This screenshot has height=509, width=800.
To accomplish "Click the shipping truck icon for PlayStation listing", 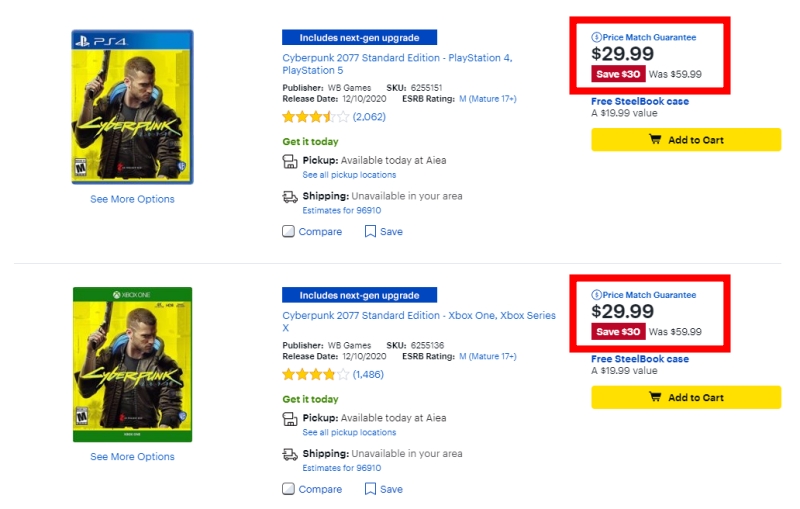I will click(x=289, y=197).
